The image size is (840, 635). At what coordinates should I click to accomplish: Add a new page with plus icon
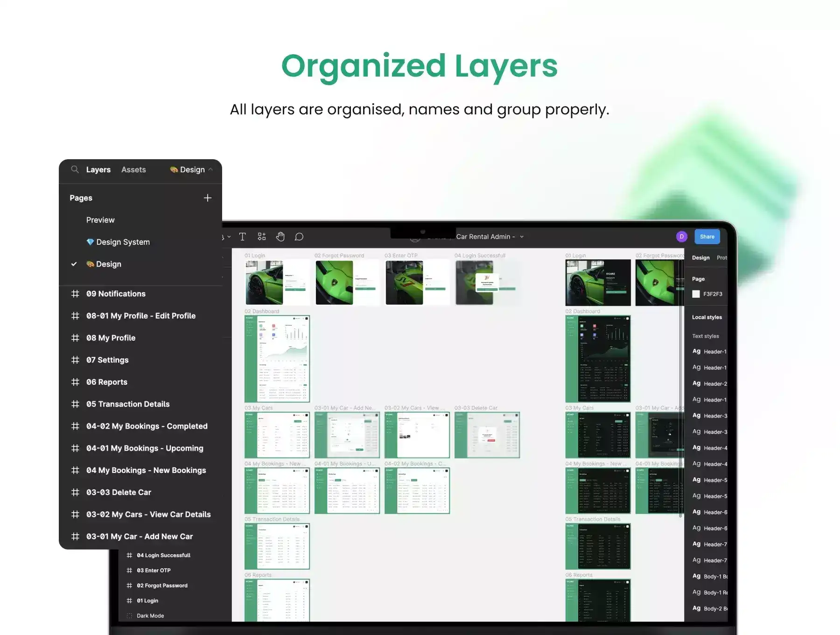click(207, 198)
